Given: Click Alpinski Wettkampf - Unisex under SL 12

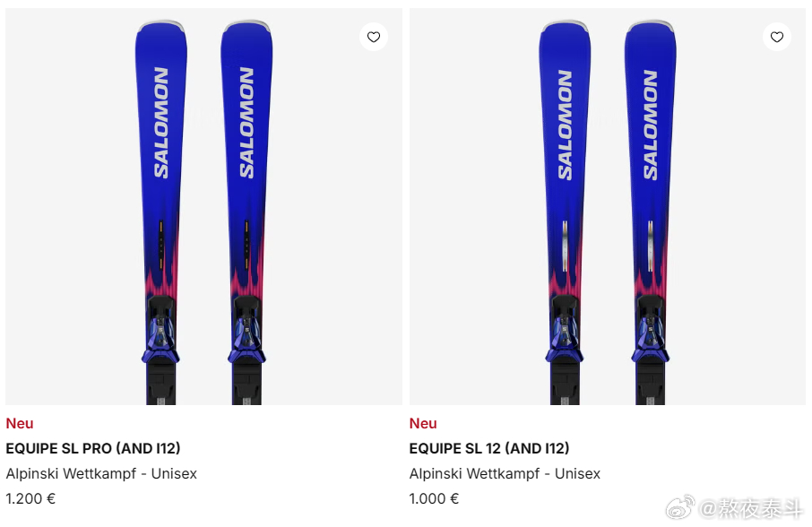Looking at the screenshot, I should (x=505, y=474).
